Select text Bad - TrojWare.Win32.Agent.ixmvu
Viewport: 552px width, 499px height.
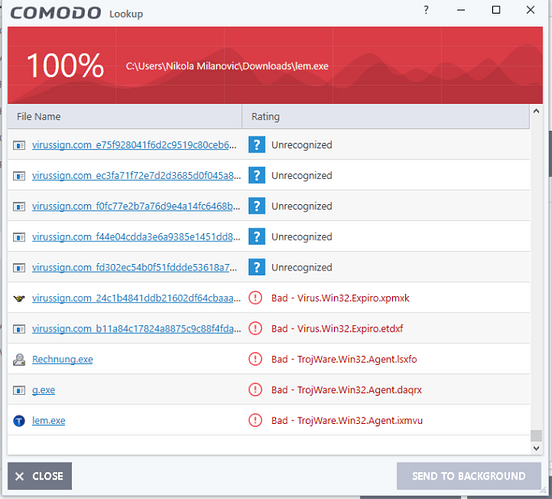347,421
